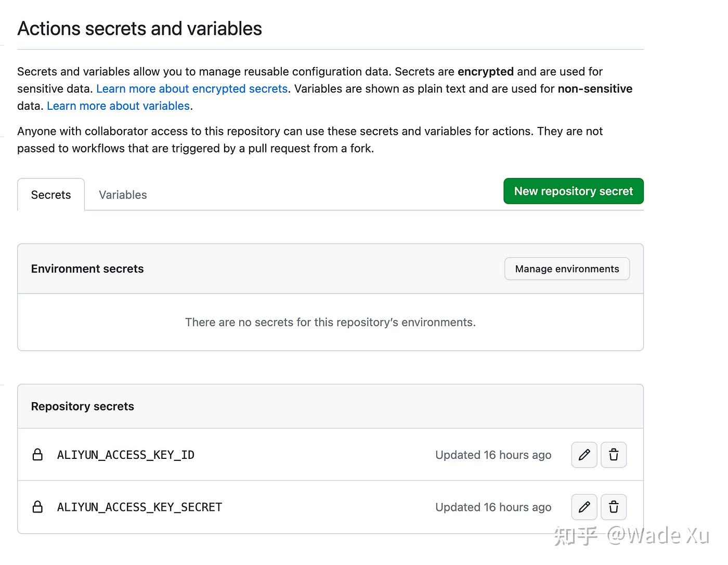
Task: Click the edit pencil for ALIYUN_ACCESS_KEY_ID
Action: tap(584, 455)
